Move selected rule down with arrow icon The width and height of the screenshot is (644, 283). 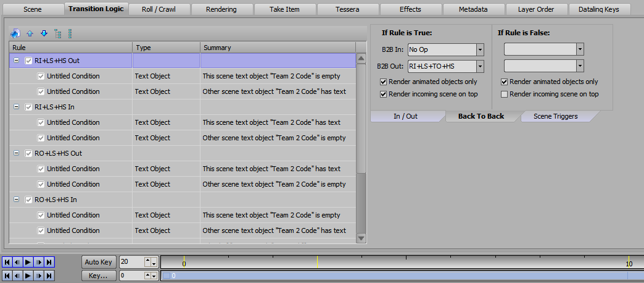[x=44, y=33]
